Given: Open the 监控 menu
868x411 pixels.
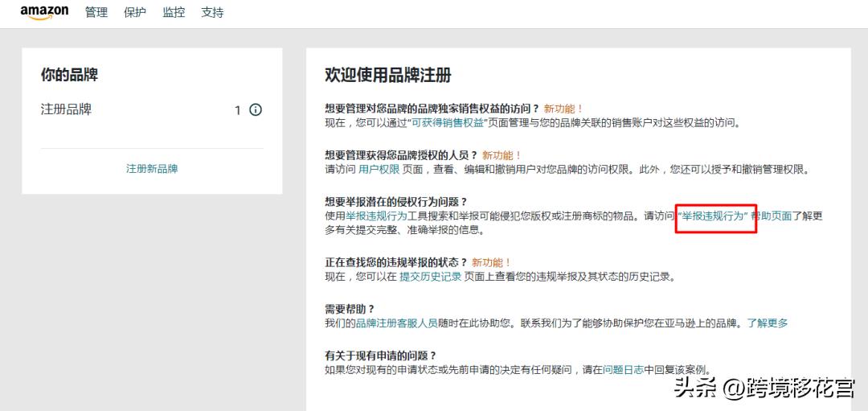Looking at the screenshot, I should pyautogui.click(x=174, y=13).
